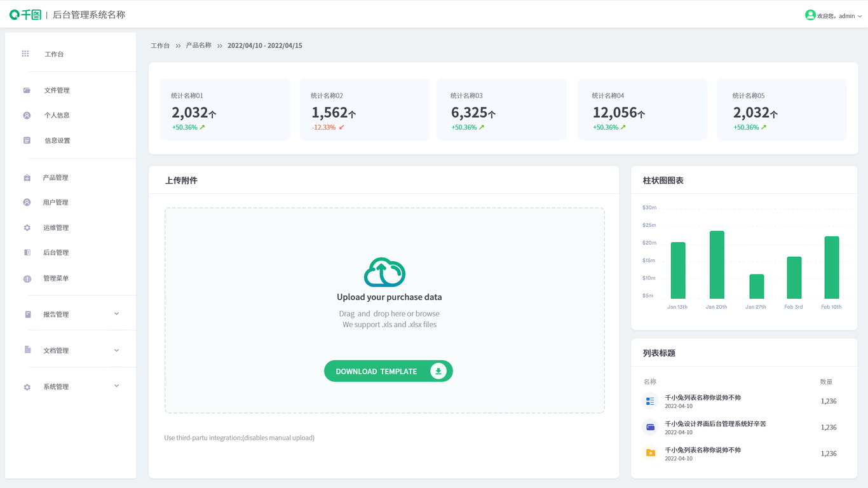The width and height of the screenshot is (868, 488).
Task: Select 管理菜单 menu entry
Action: [56, 278]
